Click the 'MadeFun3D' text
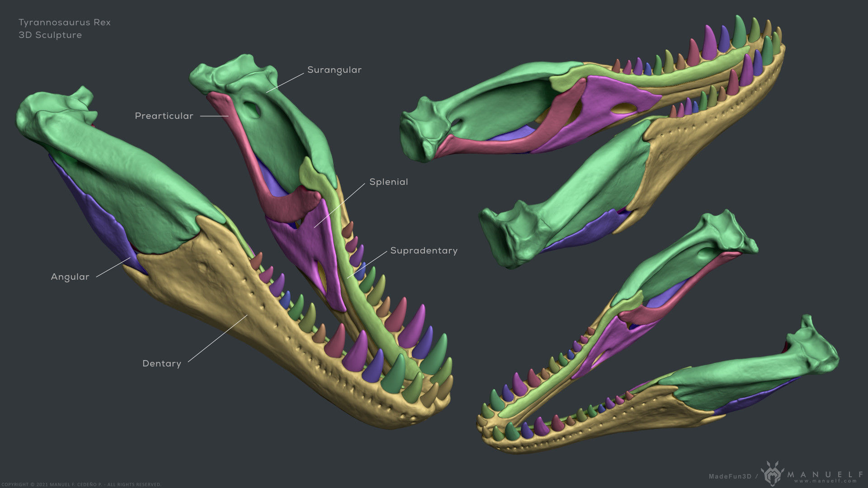Screen dimensions: 868x488 (730, 476)
